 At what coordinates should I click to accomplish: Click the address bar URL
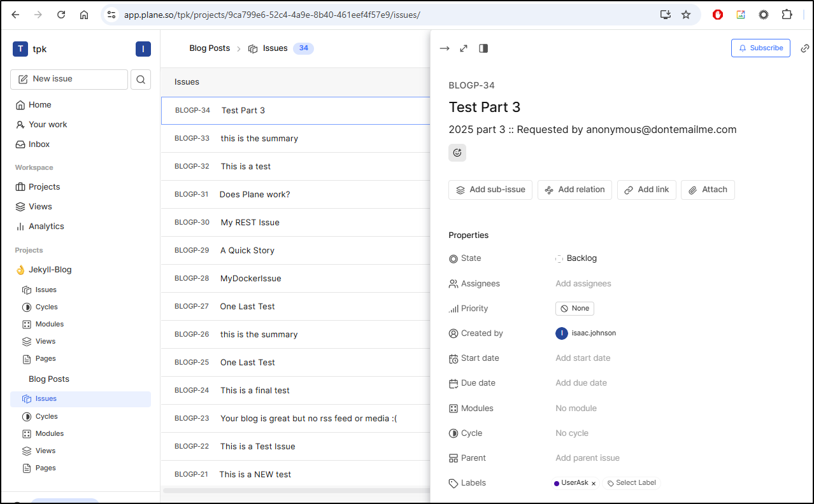point(272,15)
